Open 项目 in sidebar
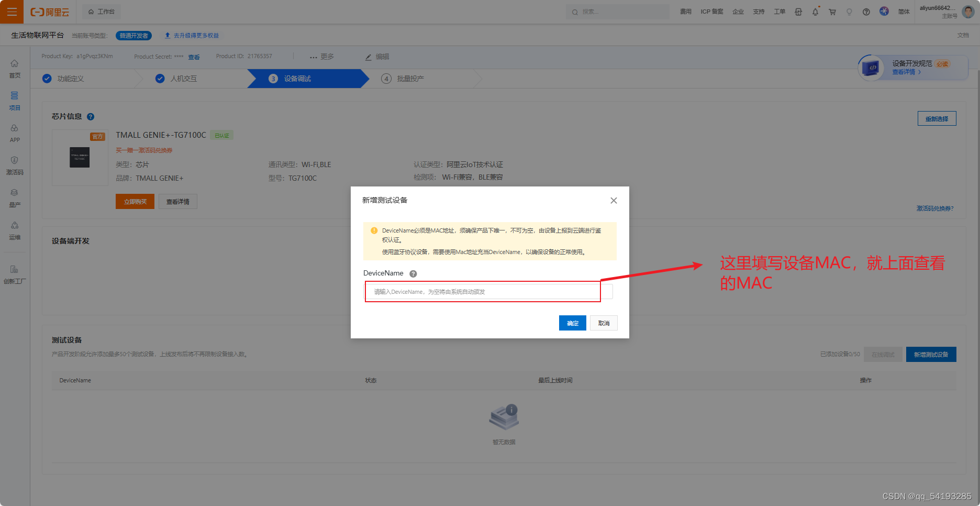Image resolution: width=980 pixels, height=506 pixels. (x=15, y=101)
